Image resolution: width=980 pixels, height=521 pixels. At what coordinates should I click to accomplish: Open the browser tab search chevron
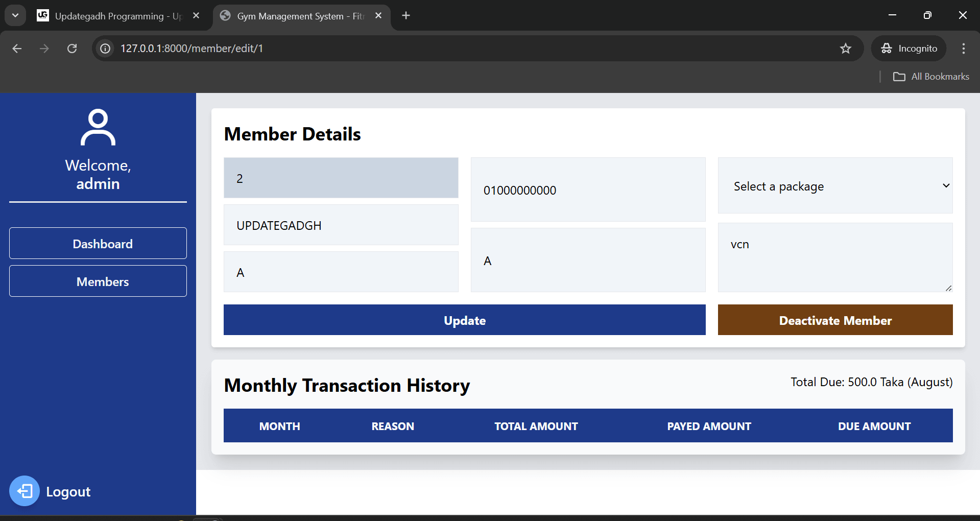click(15, 15)
